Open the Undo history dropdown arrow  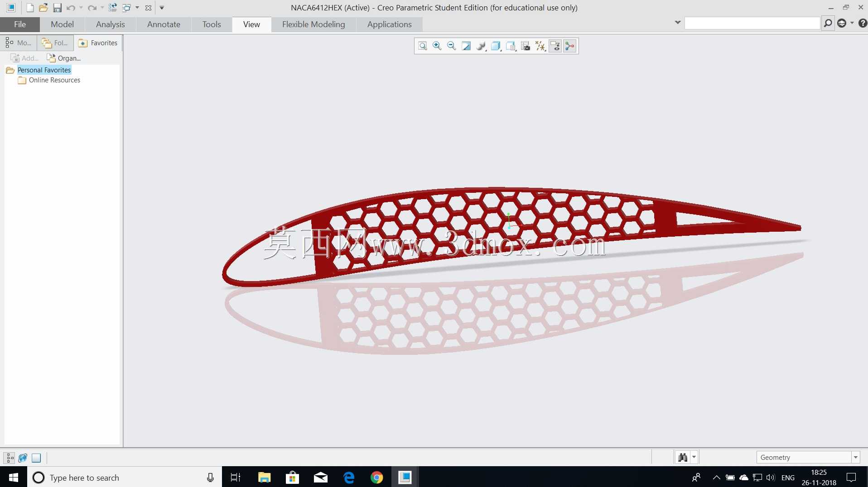pyautogui.click(x=81, y=8)
